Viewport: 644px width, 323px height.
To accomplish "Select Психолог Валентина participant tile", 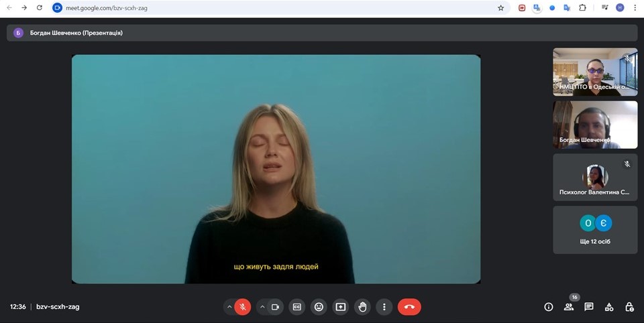I will (x=595, y=178).
